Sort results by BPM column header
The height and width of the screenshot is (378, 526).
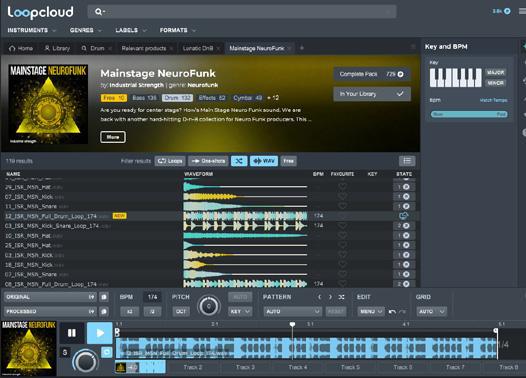coord(318,174)
